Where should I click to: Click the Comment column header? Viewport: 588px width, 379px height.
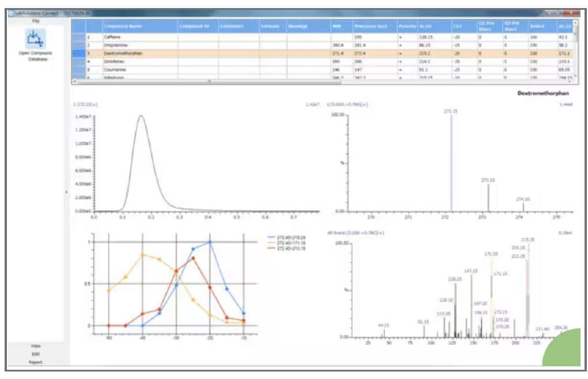pyautogui.click(x=239, y=26)
